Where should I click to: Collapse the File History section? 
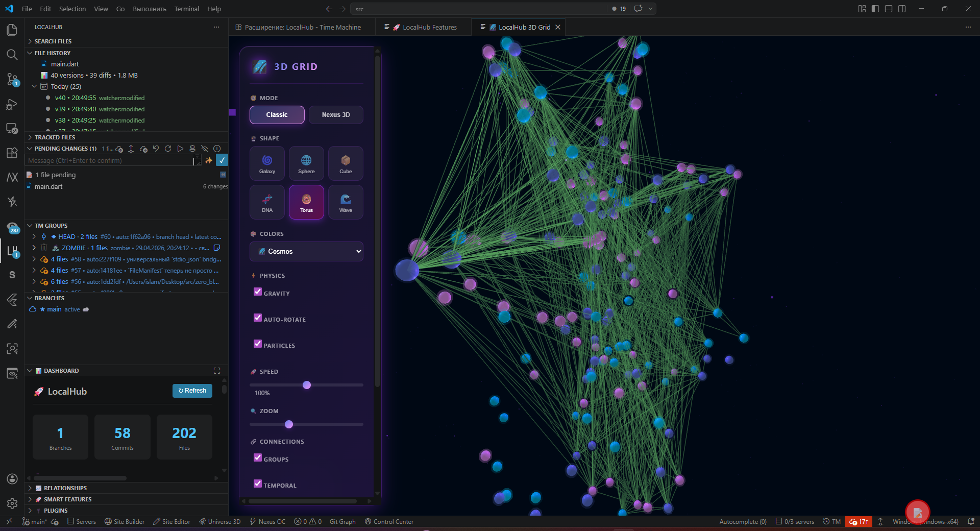126,53
